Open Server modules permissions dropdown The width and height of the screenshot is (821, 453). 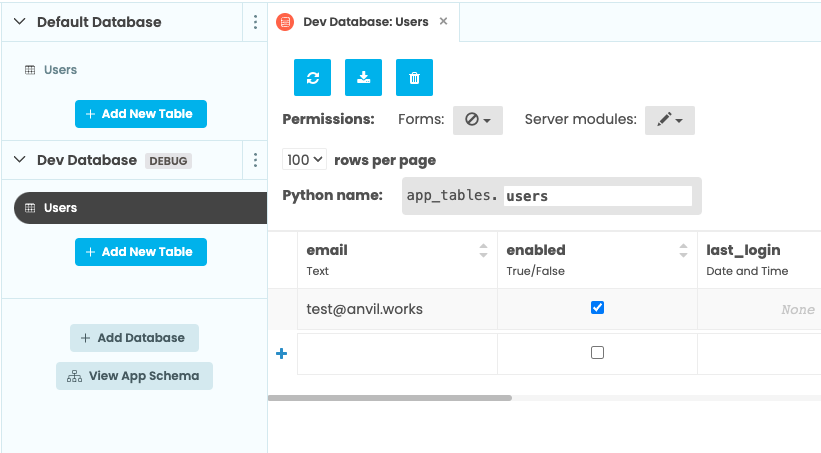[x=669, y=120]
